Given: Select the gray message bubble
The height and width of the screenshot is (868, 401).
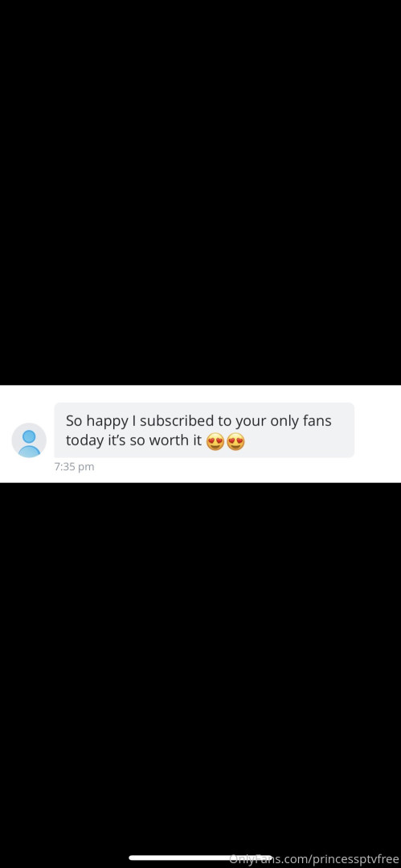Looking at the screenshot, I should pos(204,430).
